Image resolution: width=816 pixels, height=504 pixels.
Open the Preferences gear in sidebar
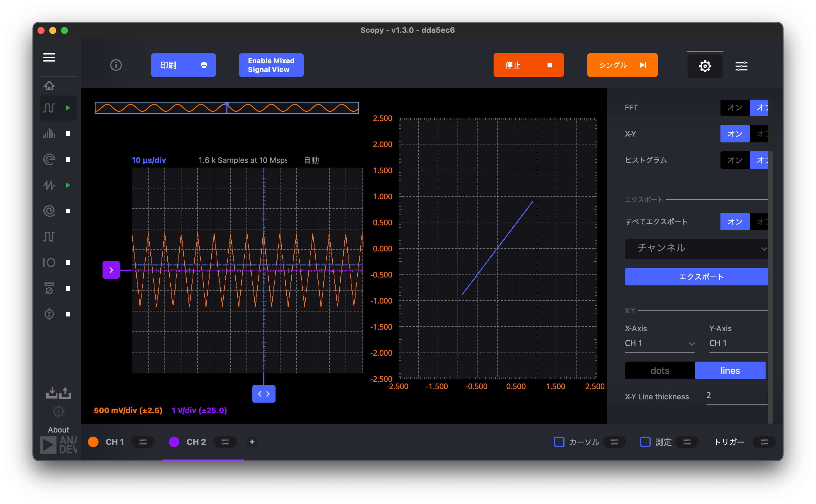tap(58, 411)
